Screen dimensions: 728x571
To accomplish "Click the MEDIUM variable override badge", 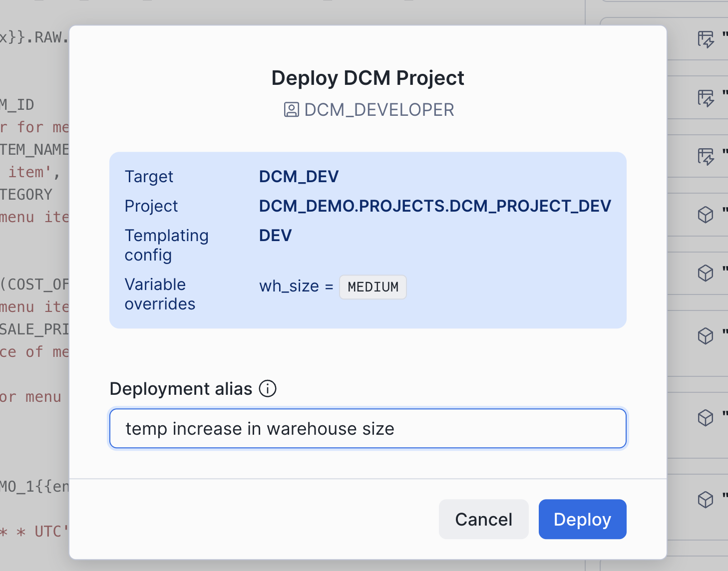I will tap(372, 287).
